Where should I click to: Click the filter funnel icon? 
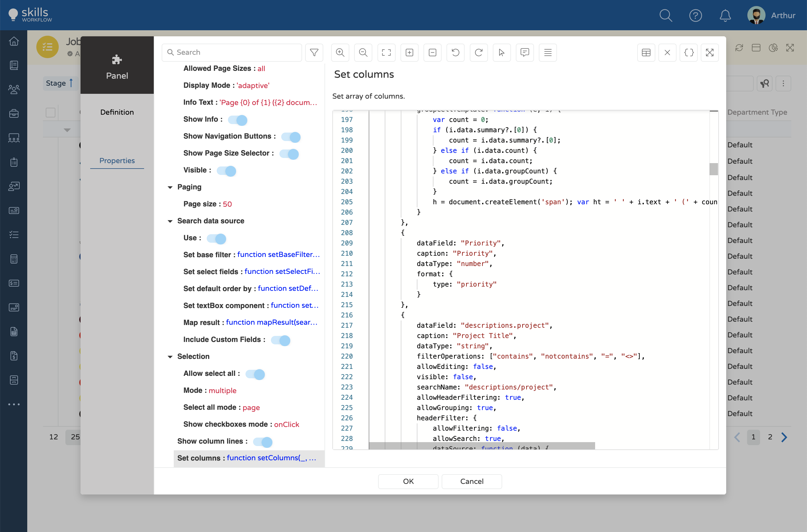tap(314, 53)
